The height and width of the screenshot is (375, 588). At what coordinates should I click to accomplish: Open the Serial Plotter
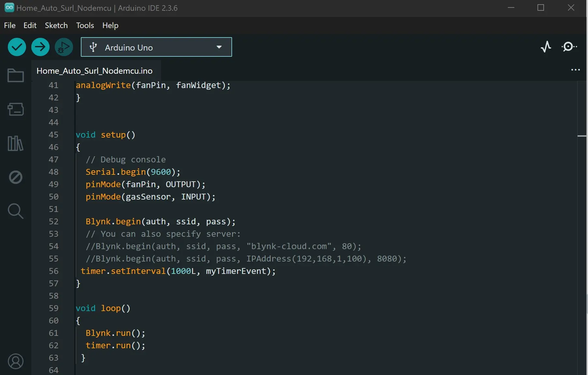tap(546, 47)
